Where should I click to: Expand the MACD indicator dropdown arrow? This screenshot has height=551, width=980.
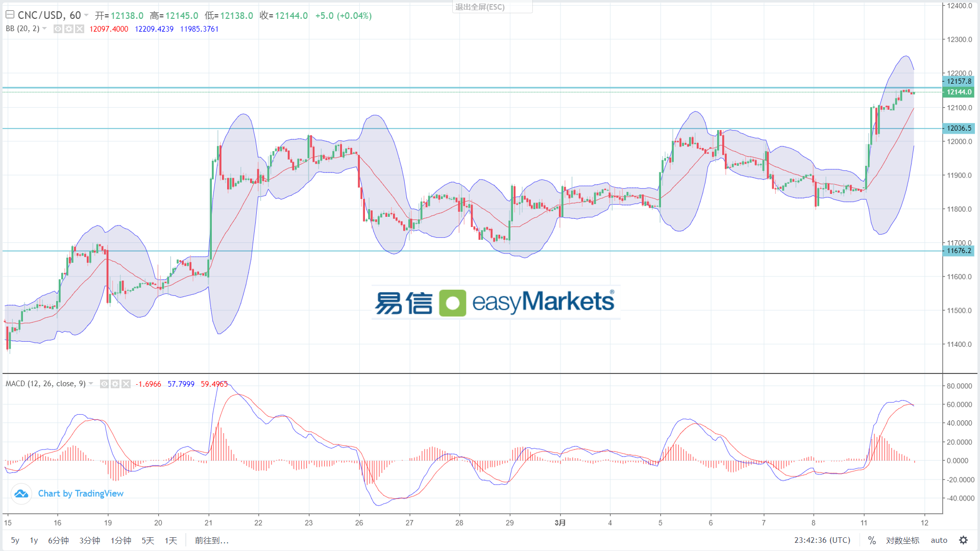[x=91, y=384]
